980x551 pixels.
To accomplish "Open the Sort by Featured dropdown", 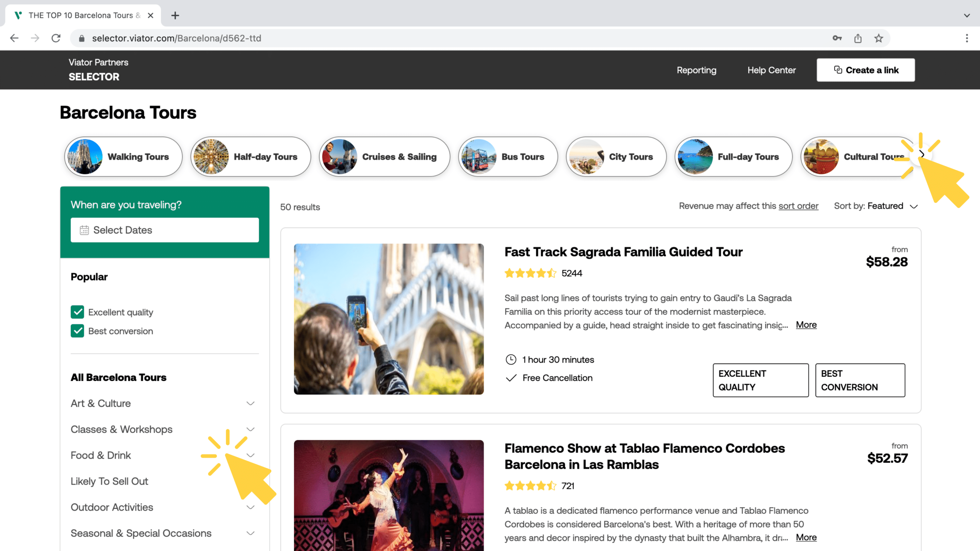I will point(876,206).
